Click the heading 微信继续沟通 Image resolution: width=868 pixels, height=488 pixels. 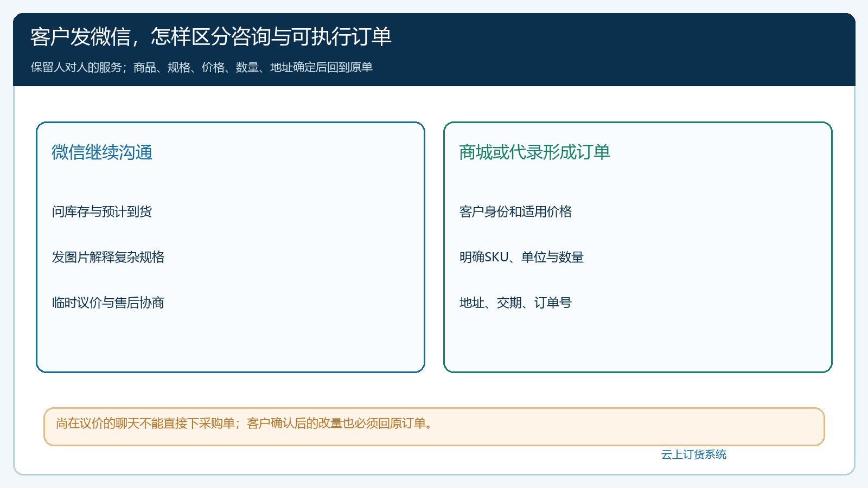102,152
